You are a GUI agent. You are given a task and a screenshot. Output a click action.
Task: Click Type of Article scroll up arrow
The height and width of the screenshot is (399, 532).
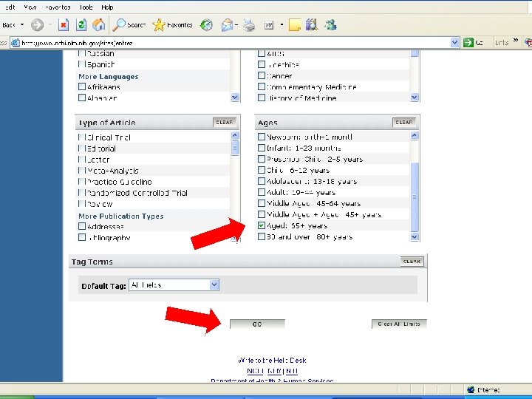click(235, 136)
